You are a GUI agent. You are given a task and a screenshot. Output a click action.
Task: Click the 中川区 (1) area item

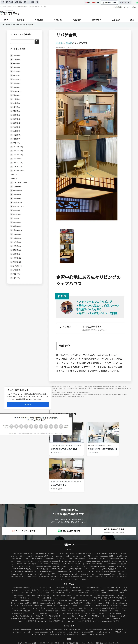pyautogui.click(x=15, y=179)
